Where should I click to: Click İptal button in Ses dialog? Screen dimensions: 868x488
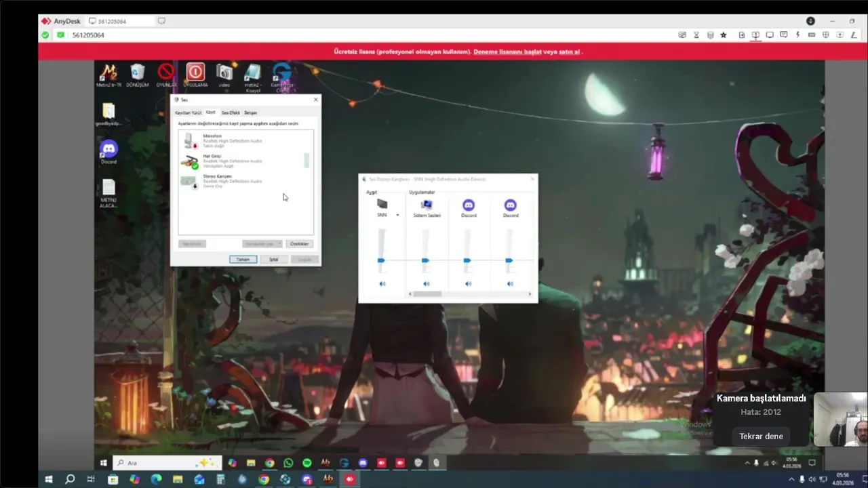pos(274,259)
